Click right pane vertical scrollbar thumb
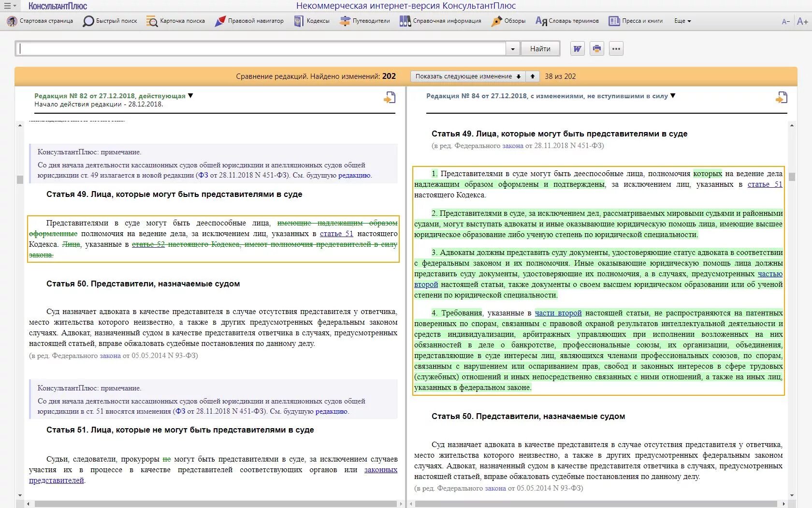This screenshot has width=812, height=508. point(792,177)
